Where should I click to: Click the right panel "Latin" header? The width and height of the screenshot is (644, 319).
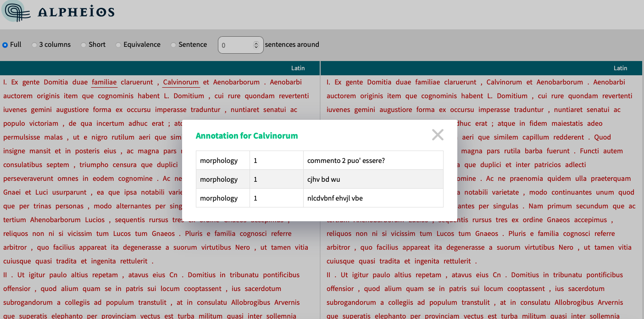[620, 68]
